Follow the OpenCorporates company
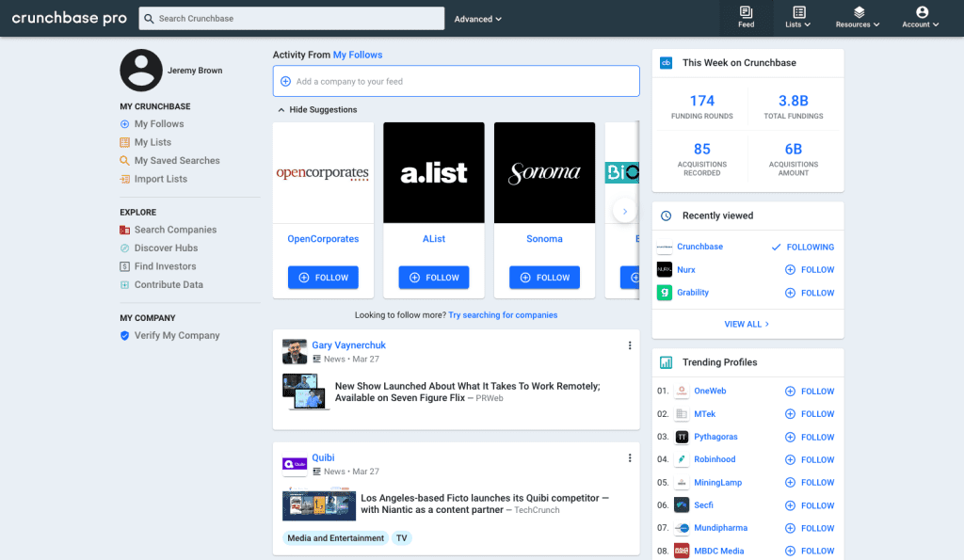This screenshot has height=560, width=964. (x=323, y=278)
